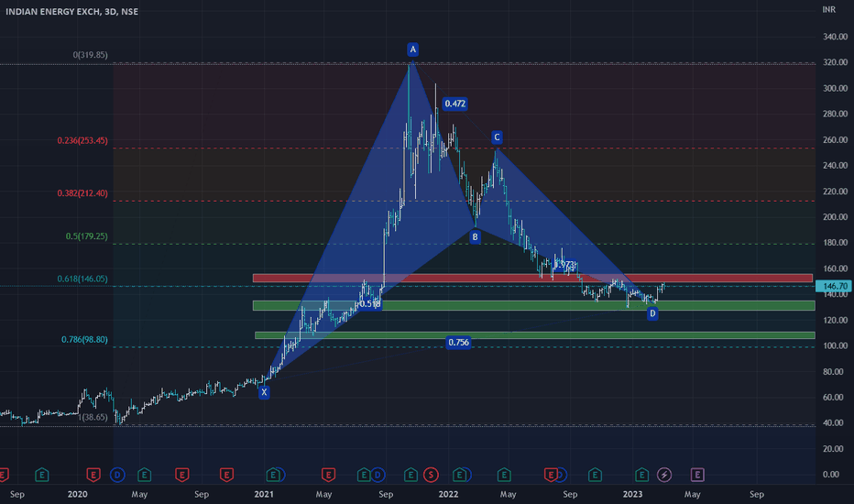Click green E earnings icon above May 2020
Viewport: 854px width, 504px height.
pyautogui.click(x=144, y=475)
